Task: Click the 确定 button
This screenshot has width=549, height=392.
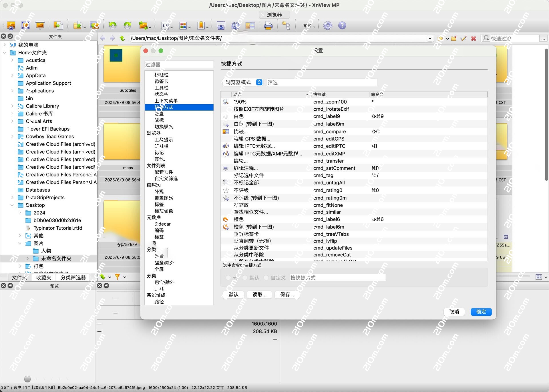Action: (481, 312)
